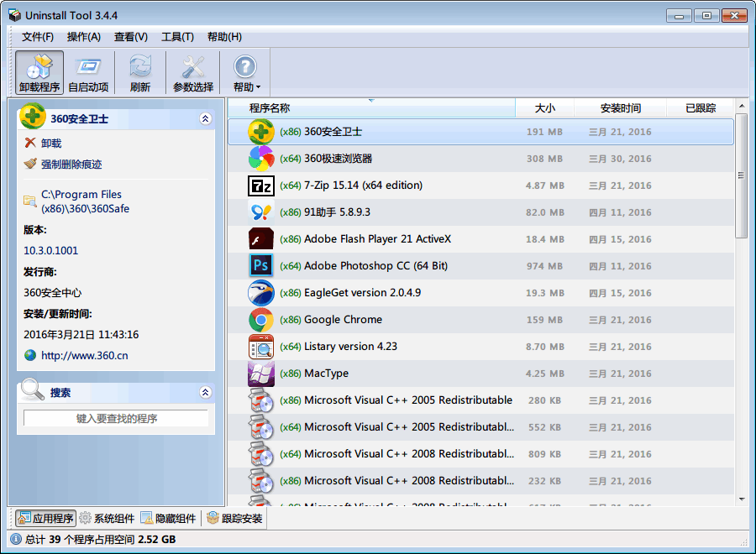Screen dimensions: 756x554
Task: Select the 552 KB Visual C++ 2005 row icon
Action: pos(261,427)
